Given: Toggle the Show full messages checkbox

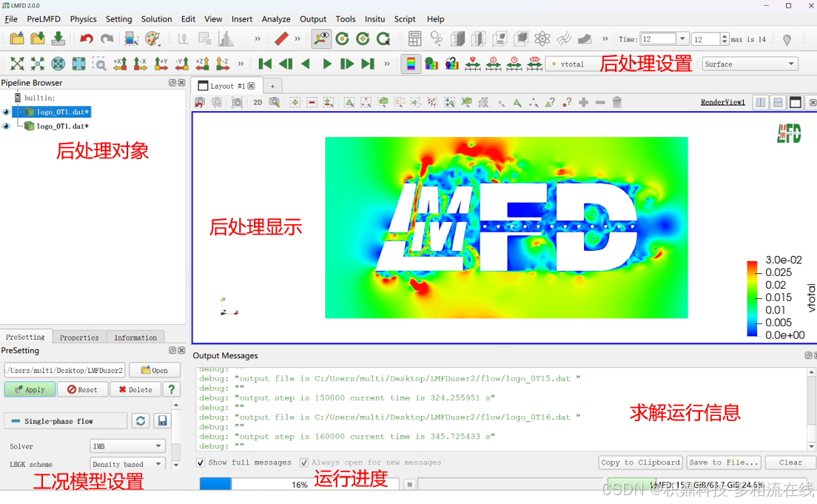Looking at the screenshot, I should (x=201, y=463).
